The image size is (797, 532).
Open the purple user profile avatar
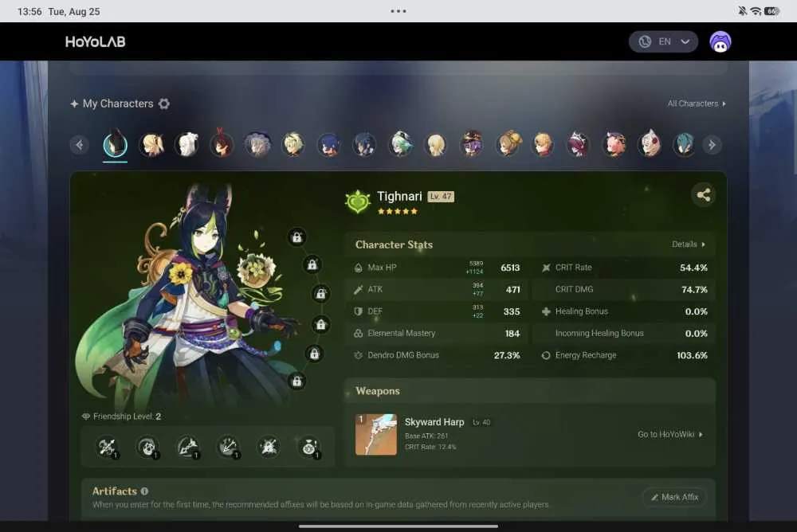[x=720, y=41]
